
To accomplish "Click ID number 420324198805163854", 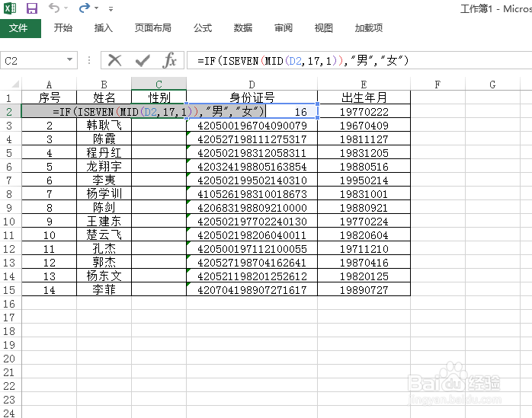I will pyautogui.click(x=252, y=166).
